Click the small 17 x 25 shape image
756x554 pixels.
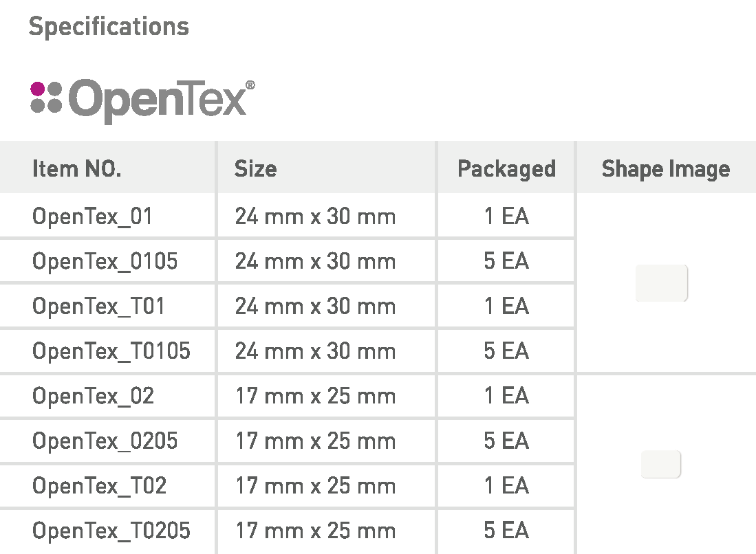pyautogui.click(x=661, y=464)
